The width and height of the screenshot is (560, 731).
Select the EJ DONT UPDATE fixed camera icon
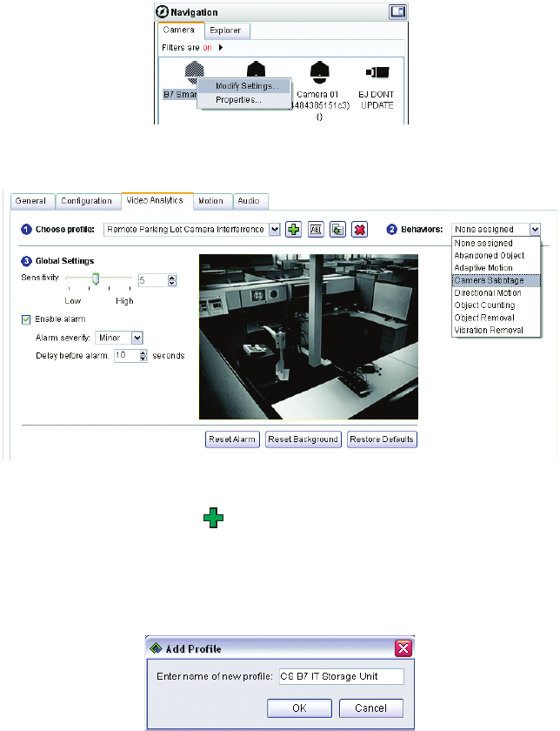377,72
